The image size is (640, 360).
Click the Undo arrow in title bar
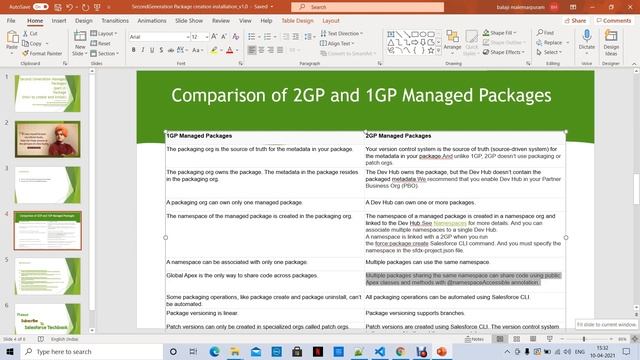coord(69,7)
